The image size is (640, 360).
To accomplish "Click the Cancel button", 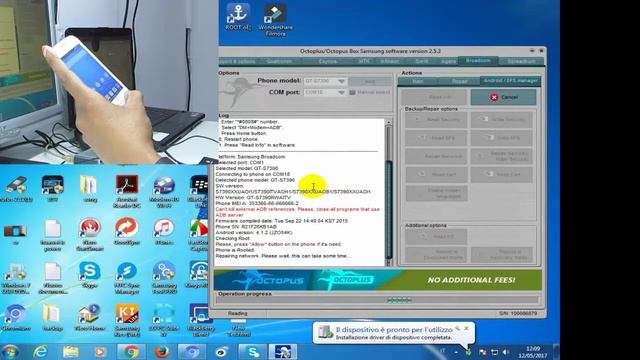I will [503, 97].
